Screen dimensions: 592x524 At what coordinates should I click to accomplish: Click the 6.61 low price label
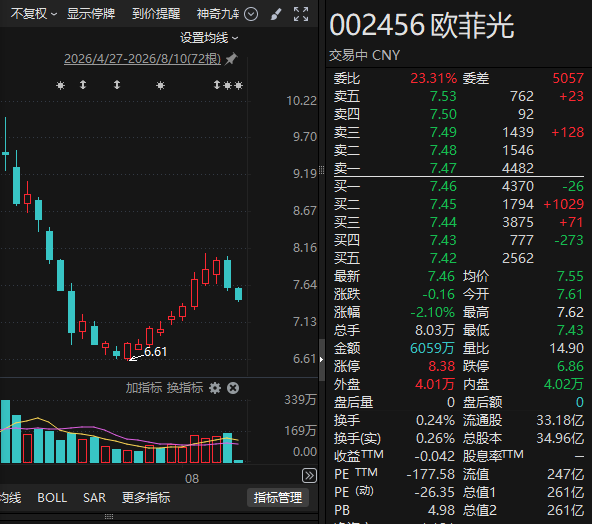tap(156, 352)
